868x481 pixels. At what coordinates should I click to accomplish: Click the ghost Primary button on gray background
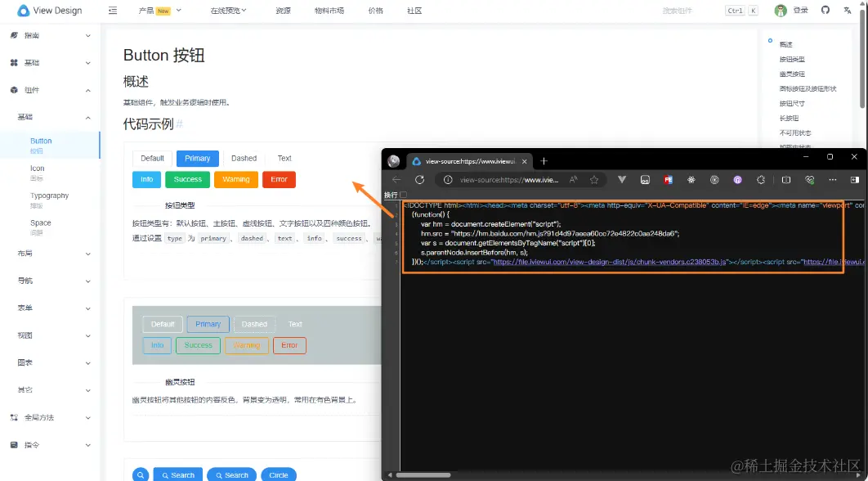pyautogui.click(x=208, y=324)
